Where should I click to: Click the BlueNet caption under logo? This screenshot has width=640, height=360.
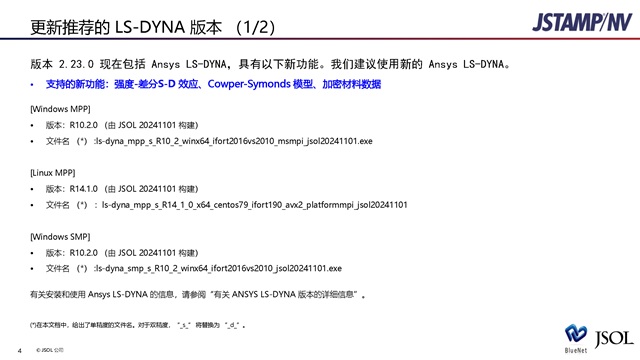click(x=576, y=350)
